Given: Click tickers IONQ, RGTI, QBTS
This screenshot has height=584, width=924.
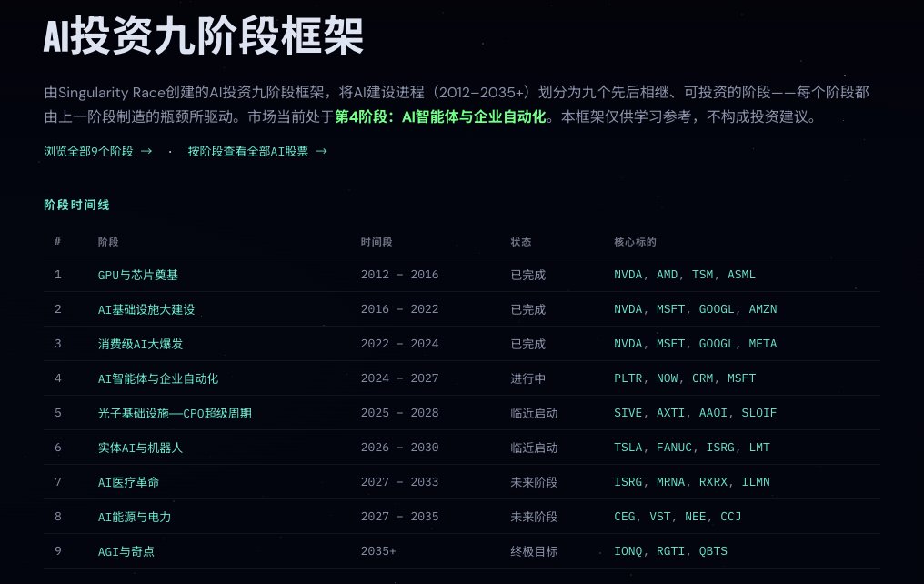Looking at the screenshot, I should point(670,551).
